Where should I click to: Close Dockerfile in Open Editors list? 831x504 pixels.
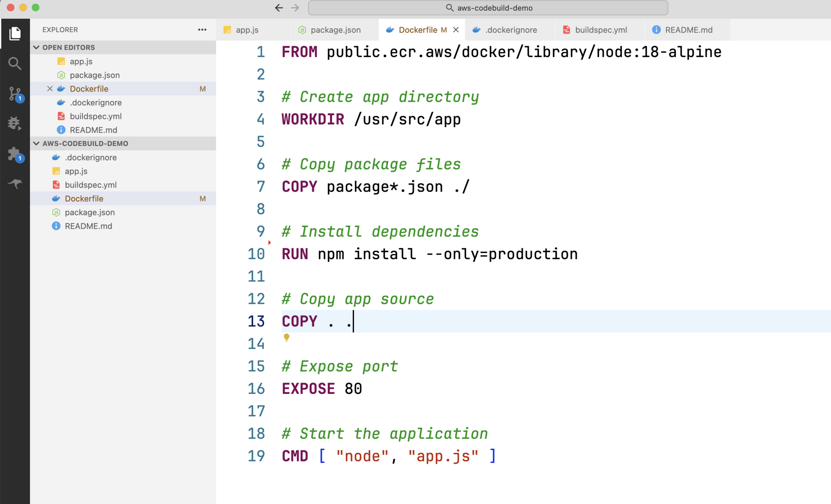coord(50,89)
